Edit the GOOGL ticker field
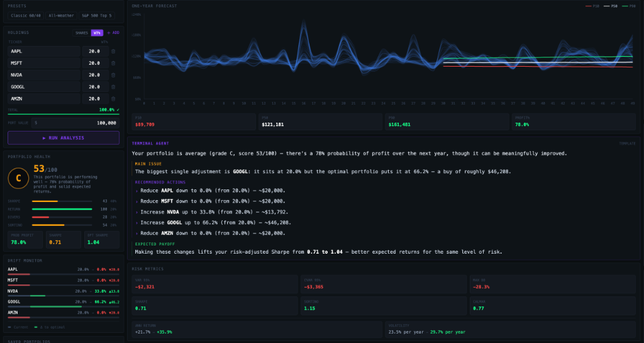Screen dimensions: 644x343 44,87
